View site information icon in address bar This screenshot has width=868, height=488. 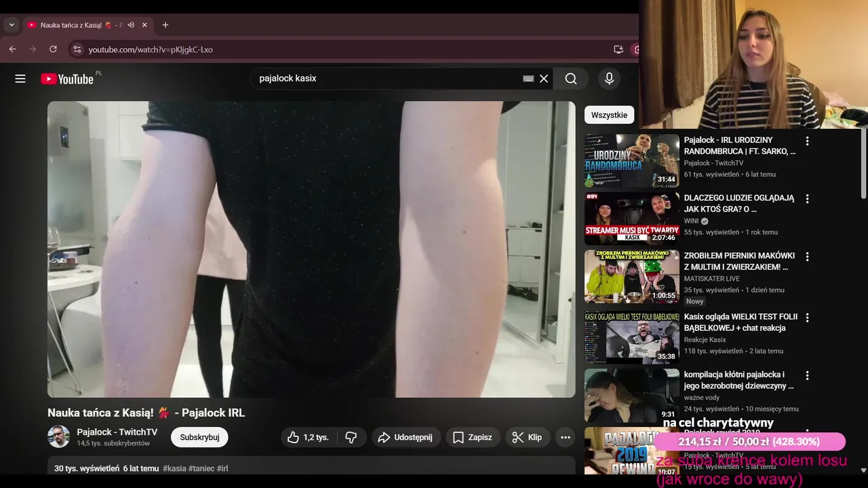pyautogui.click(x=77, y=49)
